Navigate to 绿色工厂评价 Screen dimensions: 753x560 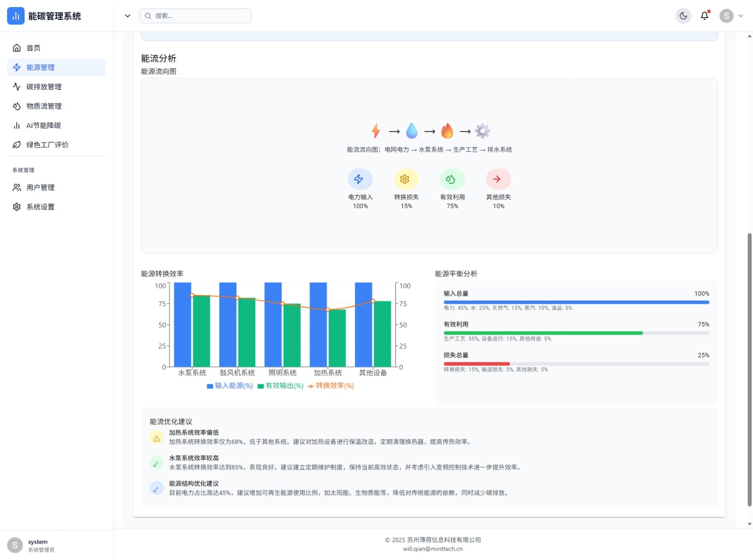pyautogui.click(x=47, y=145)
